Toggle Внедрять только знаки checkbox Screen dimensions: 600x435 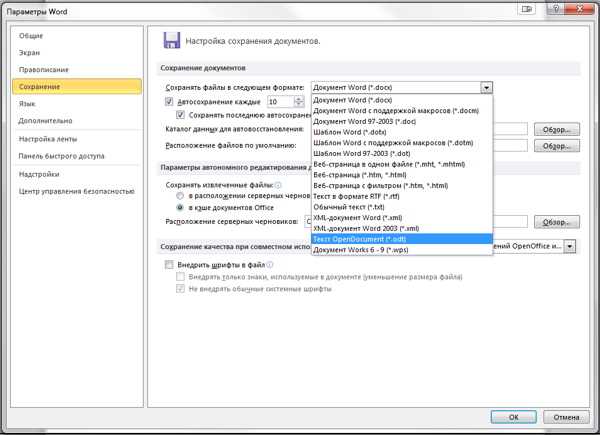click(x=180, y=276)
